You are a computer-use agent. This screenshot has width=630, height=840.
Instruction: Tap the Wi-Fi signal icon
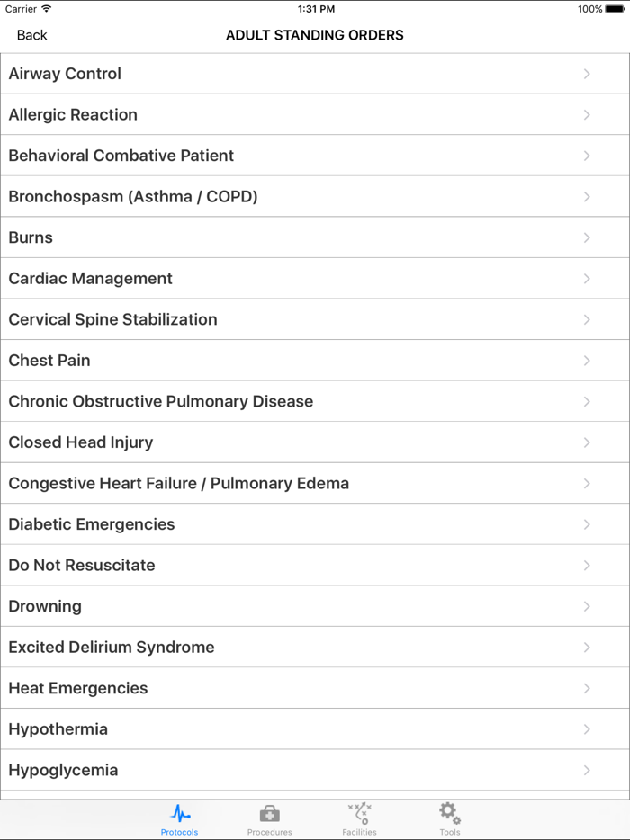pyautogui.click(x=47, y=9)
